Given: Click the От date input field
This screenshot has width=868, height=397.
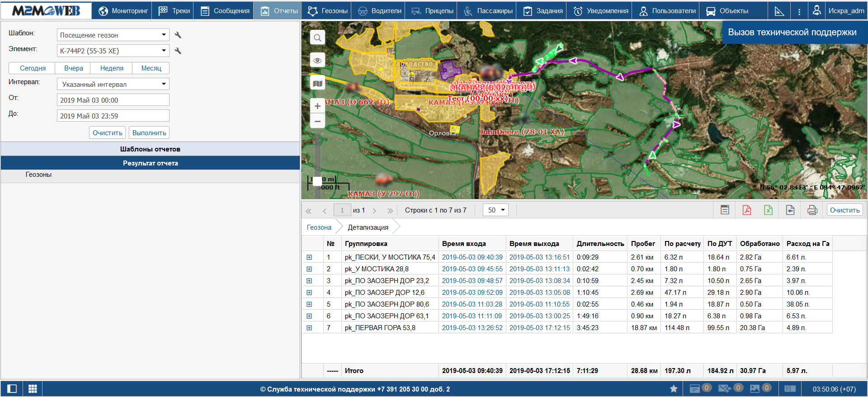Looking at the screenshot, I should 113,100.
